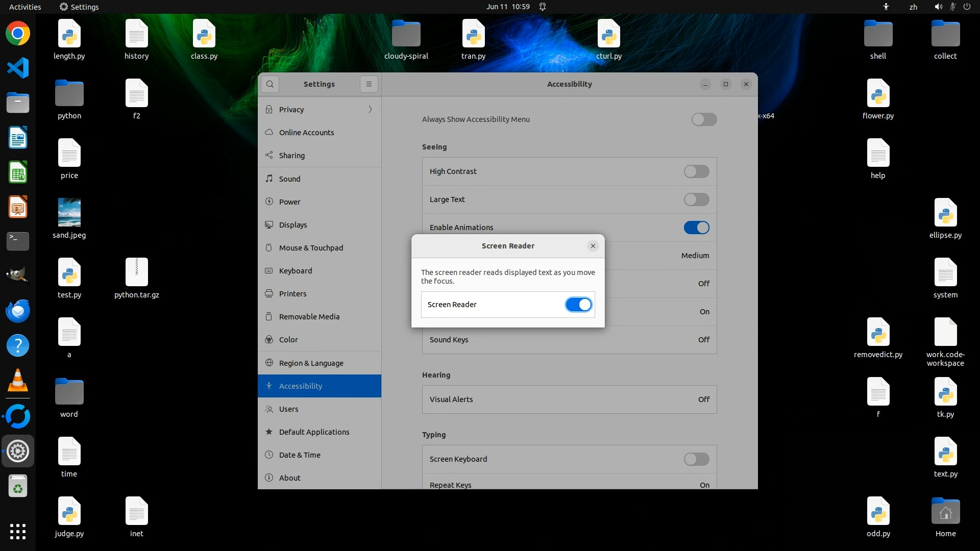Turn off the Screen Reader switch
Image resolution: width=980 pixels, height=551 pixels.
[578, 305]
